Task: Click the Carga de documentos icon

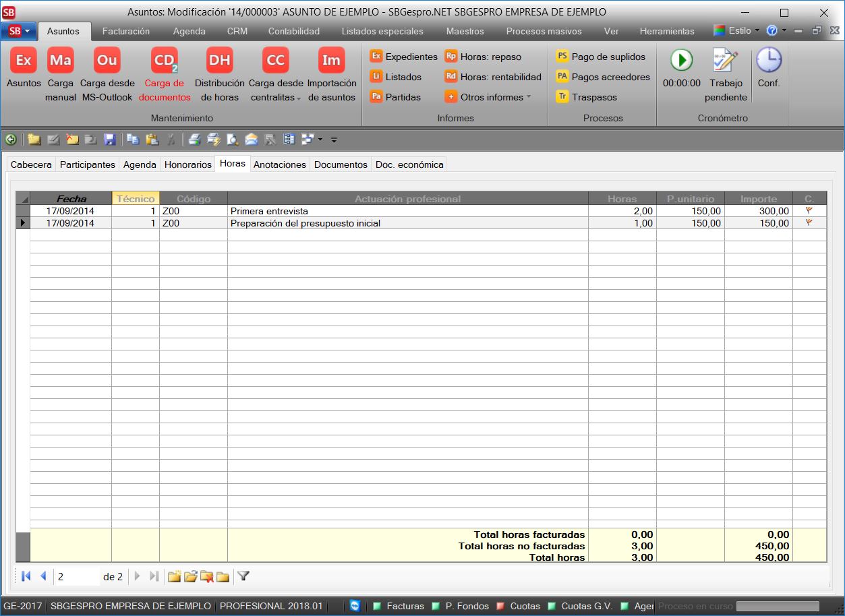Action: click(x=165, y=61)
